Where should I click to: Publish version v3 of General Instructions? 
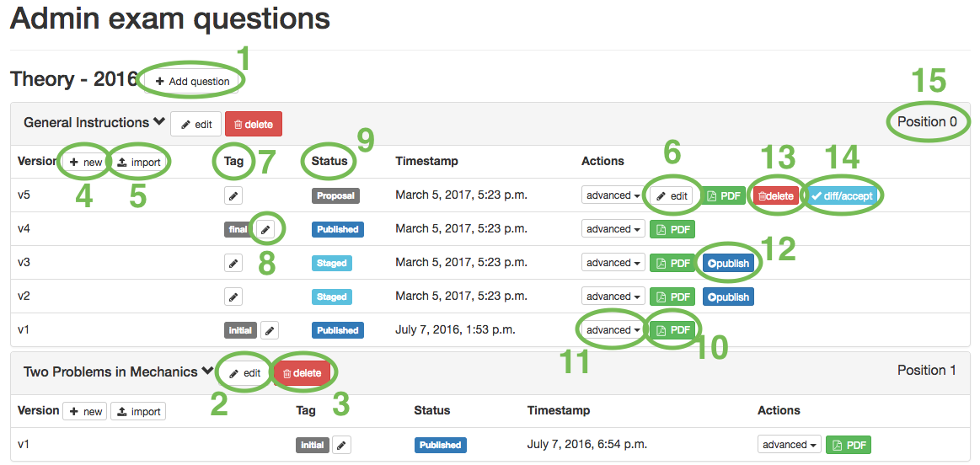click(x=729, y=263)
